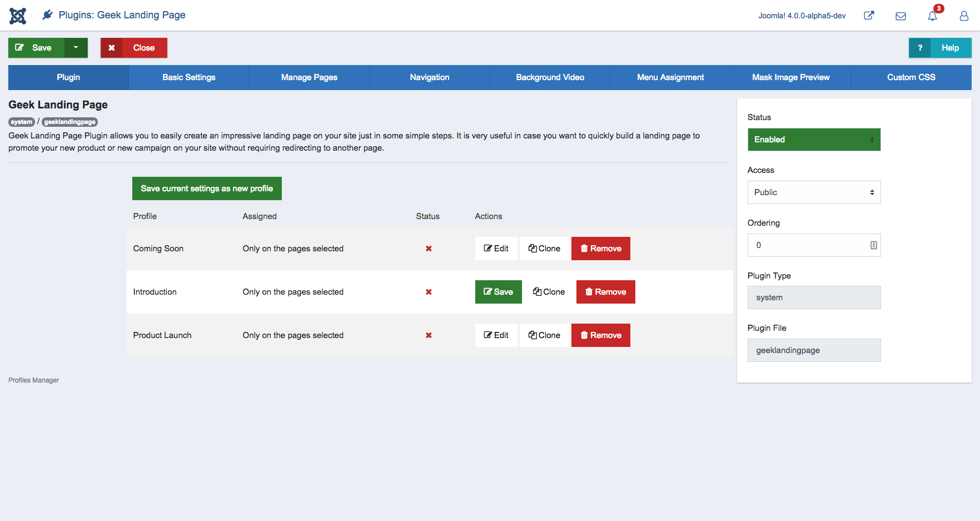The height and width of the screenshot is (521, 980).
Task: Click the Joomla! 4.0.0-alpha5-dev version link
Action: point(802,16)
